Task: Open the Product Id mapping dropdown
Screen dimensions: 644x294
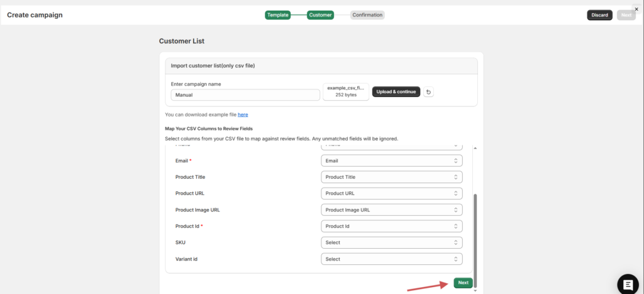Action: [x=391, y=226]
